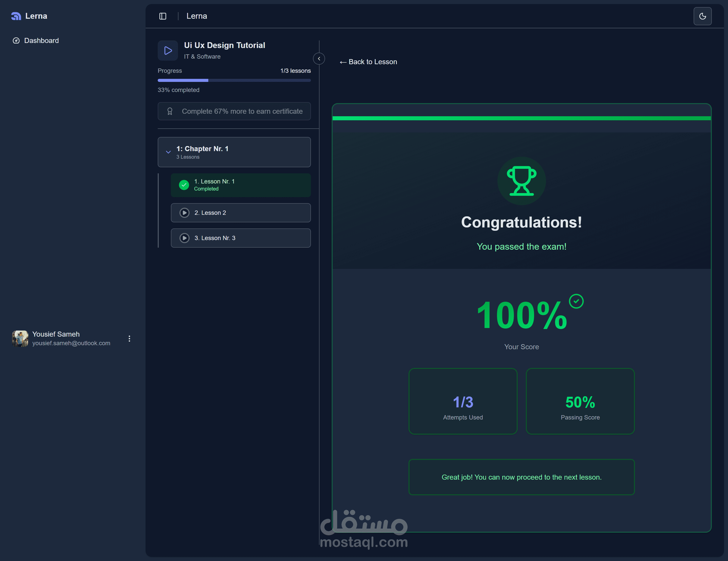Image resolution: width=728 pixels, height=561 pixels.
Task: Click Yousief Sameh profile avatar
Action: pyautogui.click(x=20, y=338)
